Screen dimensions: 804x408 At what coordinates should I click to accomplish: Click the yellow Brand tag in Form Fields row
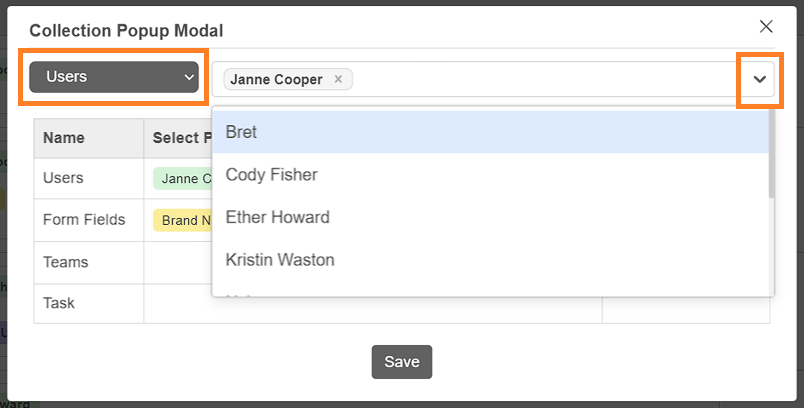[x=183, y=220]
